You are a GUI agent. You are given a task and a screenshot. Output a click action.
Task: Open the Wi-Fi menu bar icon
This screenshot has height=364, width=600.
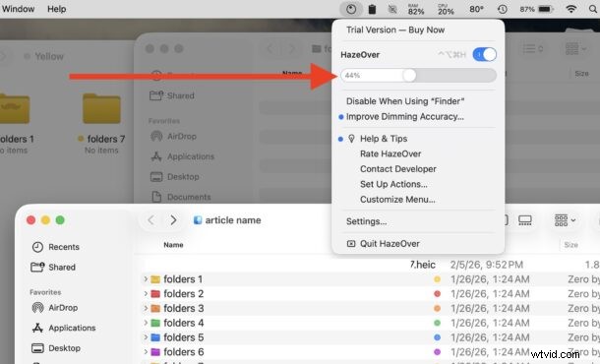click(x=570, y=9)
